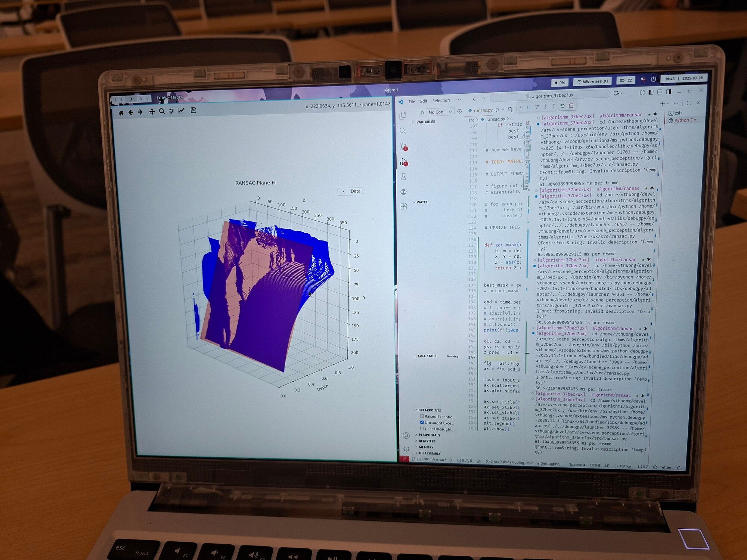The height and width of the screenshot is (560, 747).
Task: Uncheck the Uncaught Exceptions breakpoint checkbox
Action: coord(422,422)
